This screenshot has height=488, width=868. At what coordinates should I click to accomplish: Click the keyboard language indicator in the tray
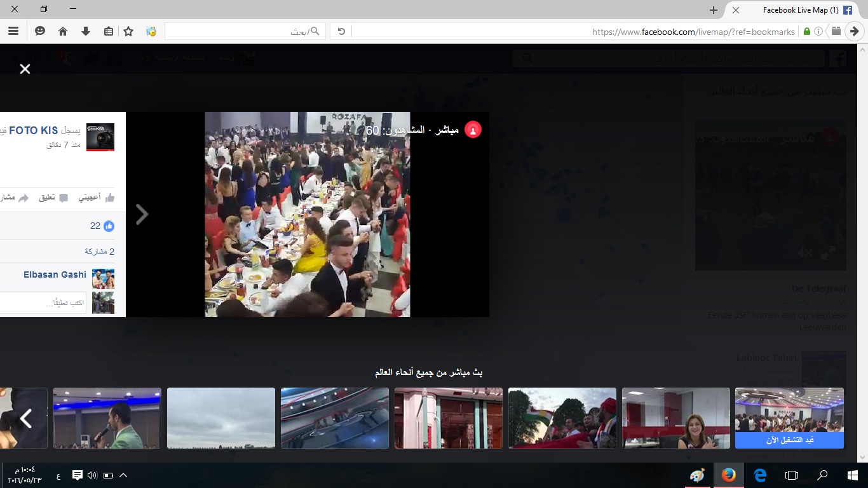[x=58, y=475]
